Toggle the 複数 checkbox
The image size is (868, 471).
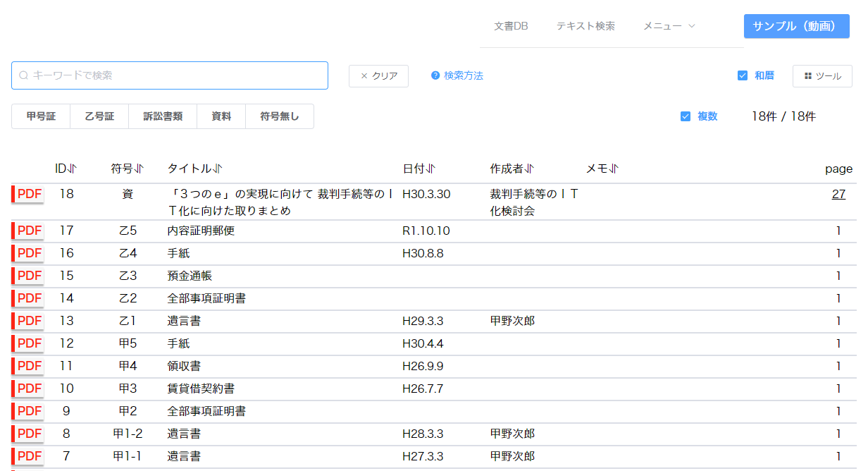(686, 116)
